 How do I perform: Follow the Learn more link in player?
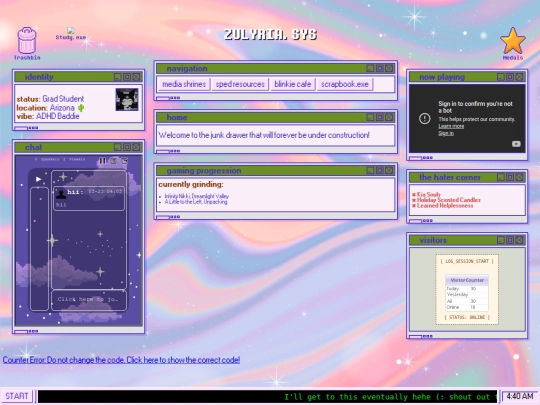pyautogui.click(x=451, y=126)
